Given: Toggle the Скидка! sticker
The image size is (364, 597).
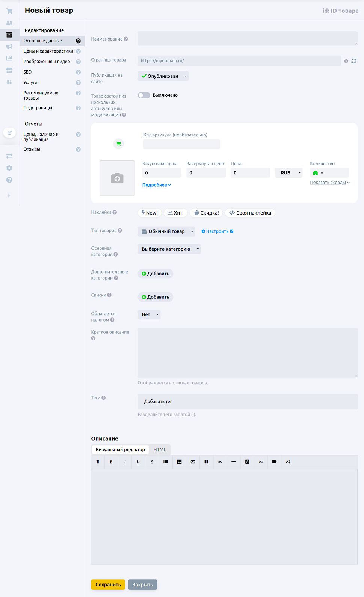Looking at the screenshot, I should pos(206,213).
